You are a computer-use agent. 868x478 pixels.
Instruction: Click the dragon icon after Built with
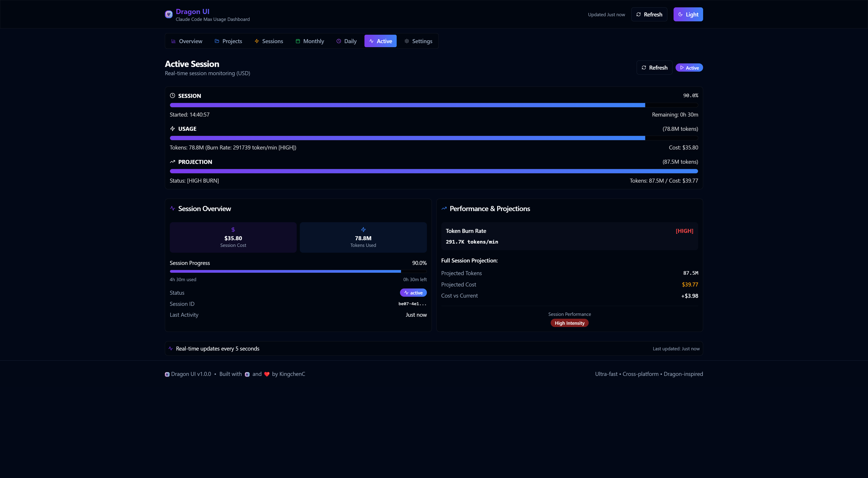(247, 374)
